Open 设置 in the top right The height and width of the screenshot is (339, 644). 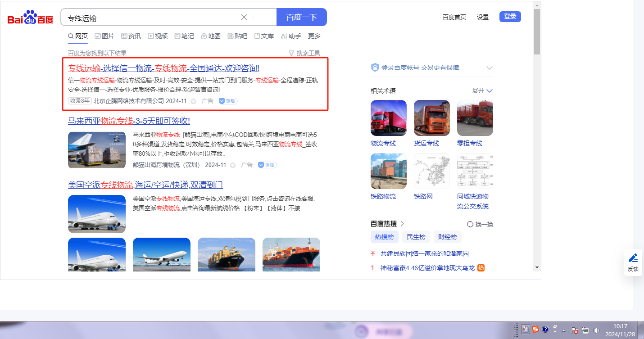483,17
